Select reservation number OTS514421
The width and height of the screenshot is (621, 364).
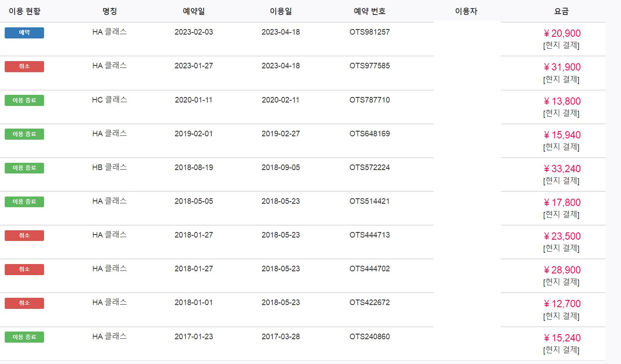[x=370, y=201]
